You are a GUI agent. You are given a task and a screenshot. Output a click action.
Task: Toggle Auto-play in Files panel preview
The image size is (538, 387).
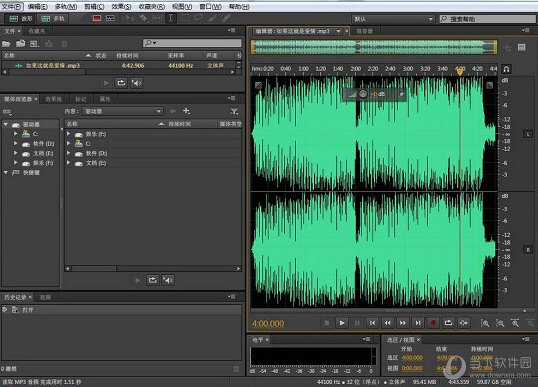coord(136,83)
